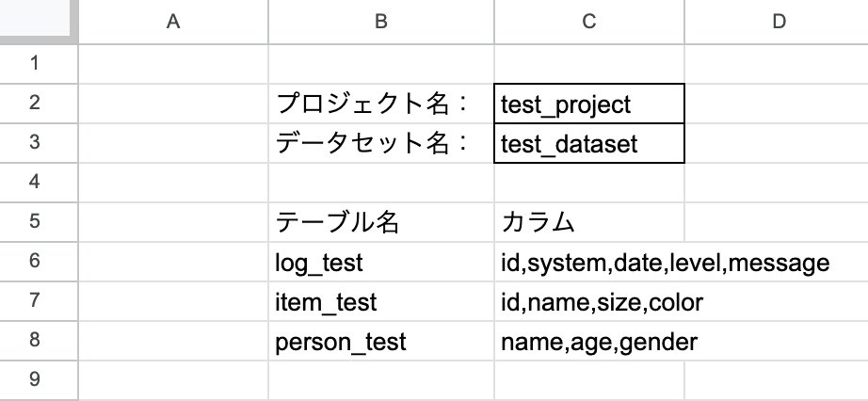Select the データセット名 label cell
Image resolution: width=868 pixels, height=401 pixels.
(x=380, y=143)
